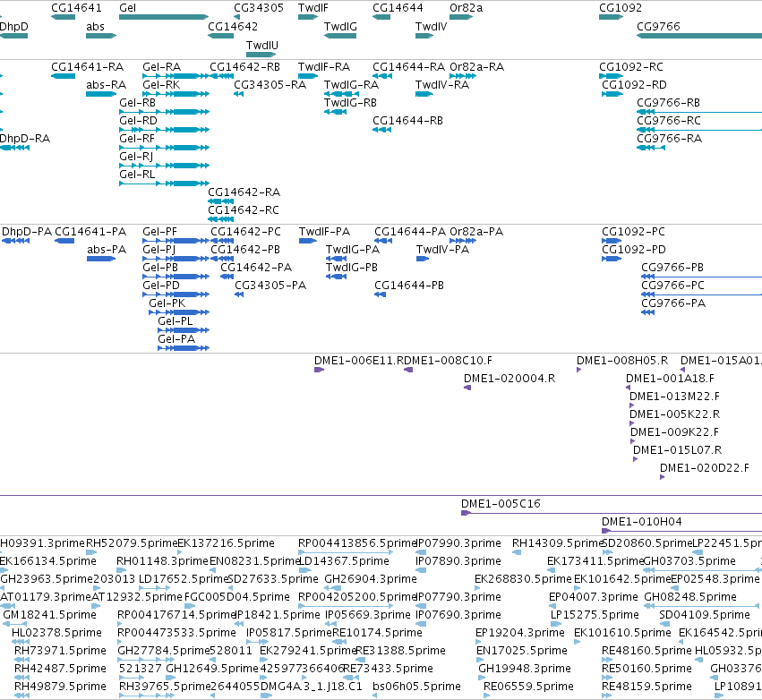This screenshot has height=700, width=762.
Task: Select transcript label 'abs-RA'
Action: (x=106, y=85)
